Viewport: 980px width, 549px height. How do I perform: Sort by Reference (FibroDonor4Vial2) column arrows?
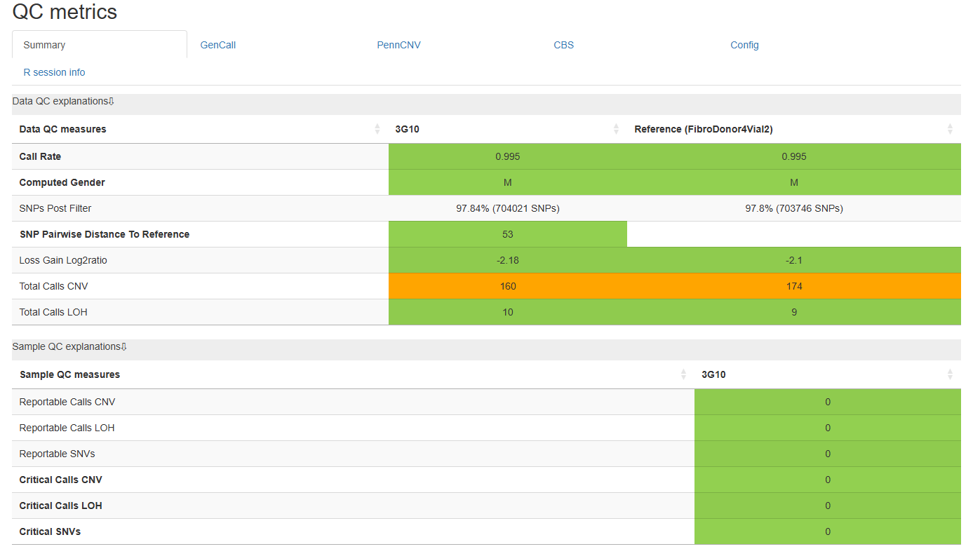(950, 129)
